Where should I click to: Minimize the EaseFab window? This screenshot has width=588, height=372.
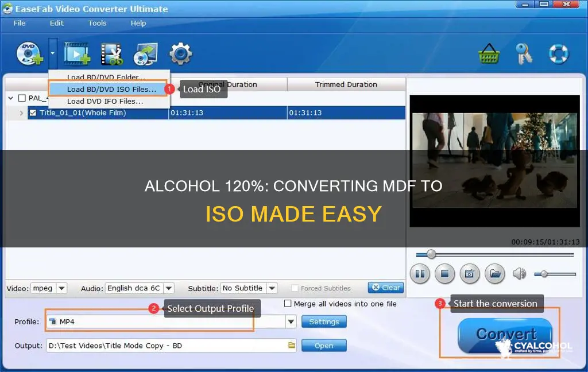click(525, 5)
